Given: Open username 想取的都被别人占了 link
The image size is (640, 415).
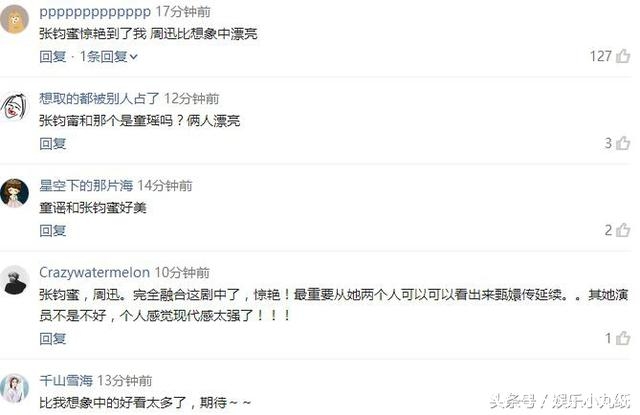Looking at the screenshot, I should click(x=99, y=98).
